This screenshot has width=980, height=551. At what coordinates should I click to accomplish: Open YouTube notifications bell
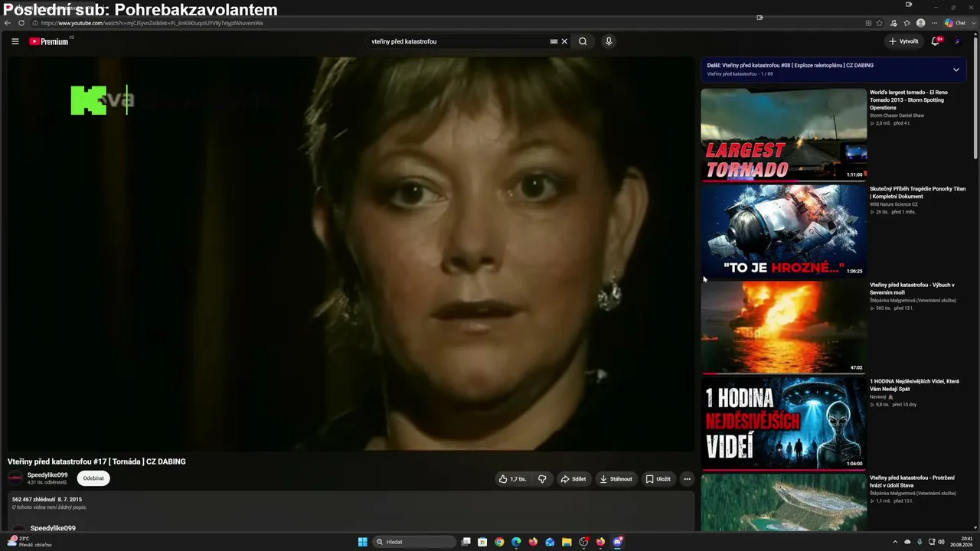(935, 41)
